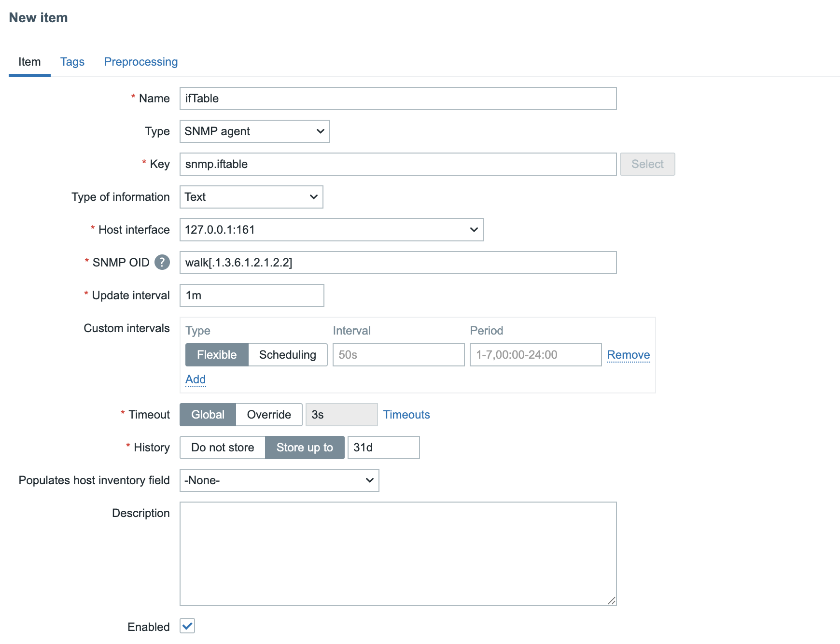Open the Host interface dropdown
The width and height of the screenshot is (840, 644).
click(x=331, y=230)
